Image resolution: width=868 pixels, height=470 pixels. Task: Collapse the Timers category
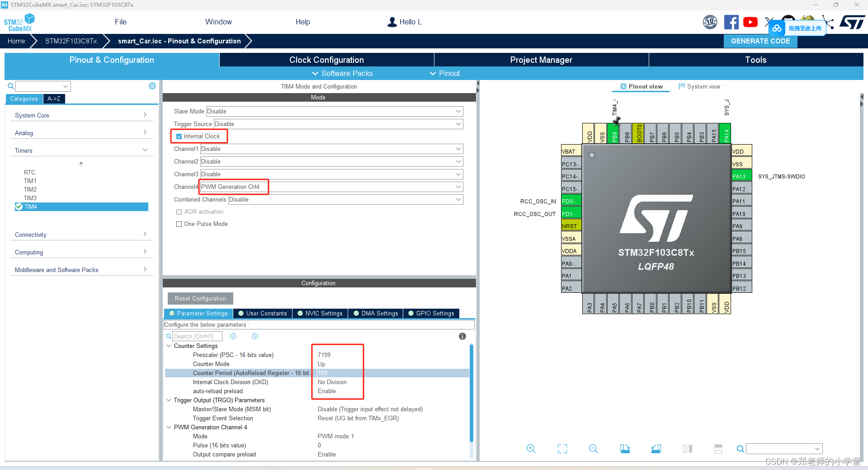(x=81, y=150)
